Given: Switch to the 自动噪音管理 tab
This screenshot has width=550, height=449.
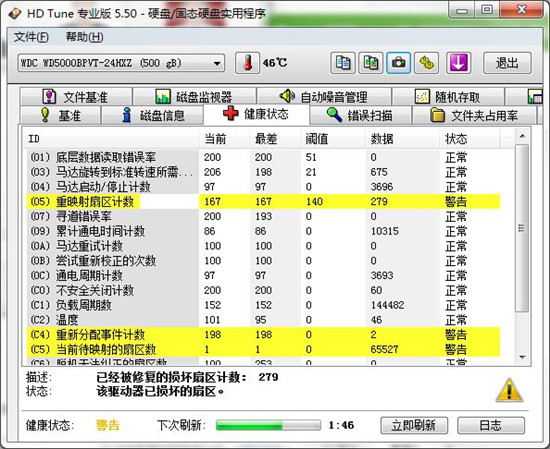Looking at the screenshot, I should click(x=324, y=96).
